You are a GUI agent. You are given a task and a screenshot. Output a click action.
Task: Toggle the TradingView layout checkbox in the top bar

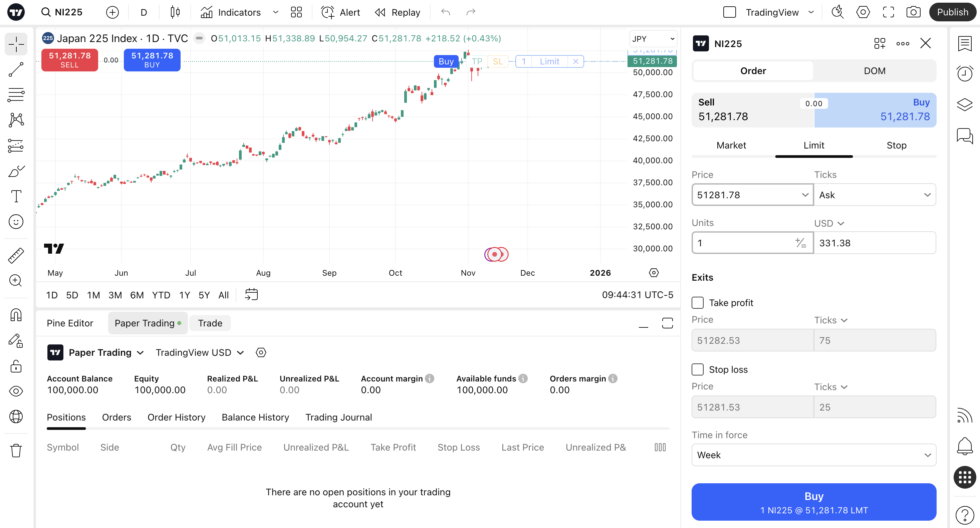click(729, 12)
